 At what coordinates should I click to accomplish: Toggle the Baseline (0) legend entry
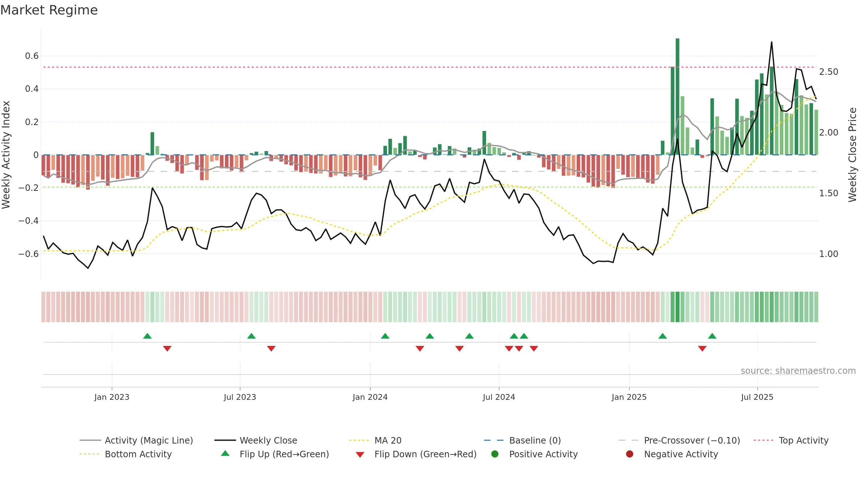pos(522,440)
